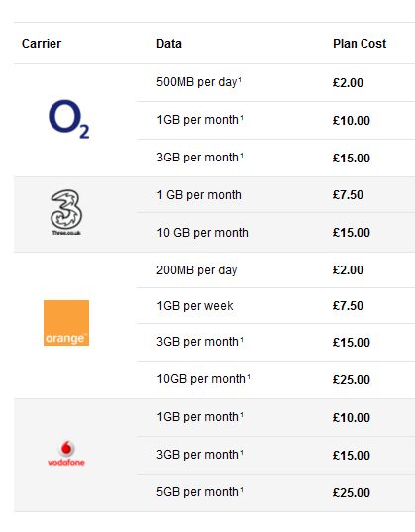Click the O2 carrier logo
This screenshot has height=532, width=415.
[x=69, y=119]
